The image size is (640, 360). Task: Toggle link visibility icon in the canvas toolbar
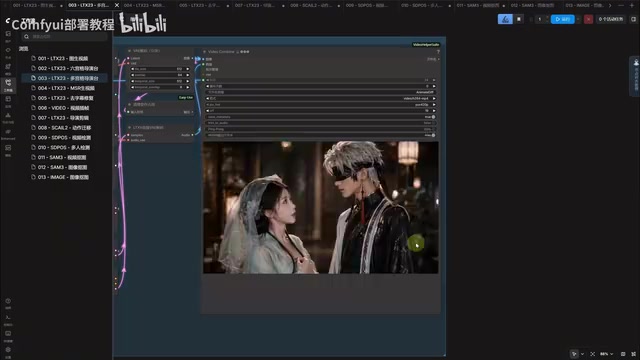[x=633, y=354]
